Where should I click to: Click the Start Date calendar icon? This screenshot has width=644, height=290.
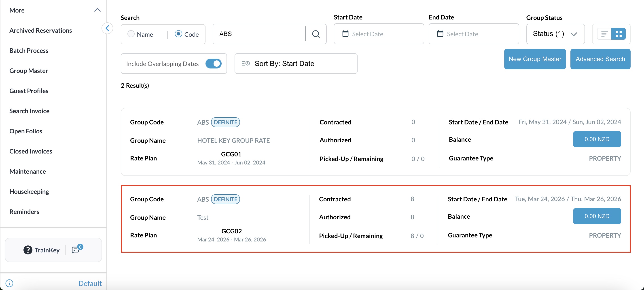pos(345,34)
